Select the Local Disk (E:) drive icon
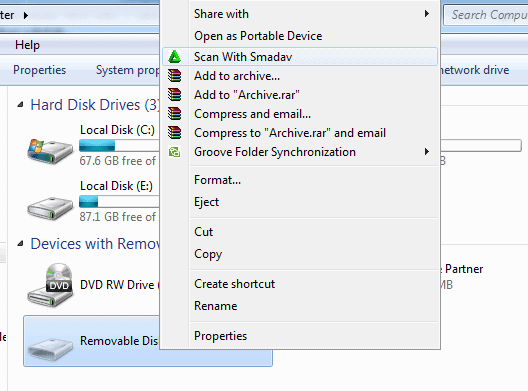This screenshot has height=391, width=528. point(50,208)
